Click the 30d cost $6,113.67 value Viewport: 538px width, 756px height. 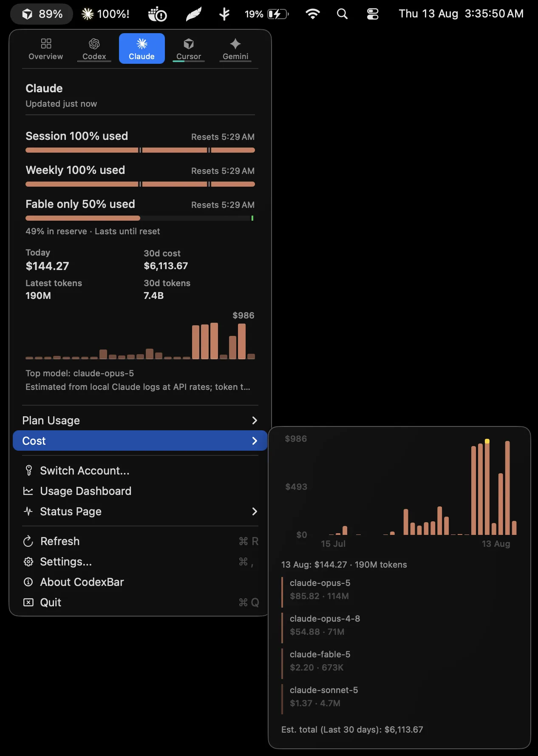tap(166, 266)
